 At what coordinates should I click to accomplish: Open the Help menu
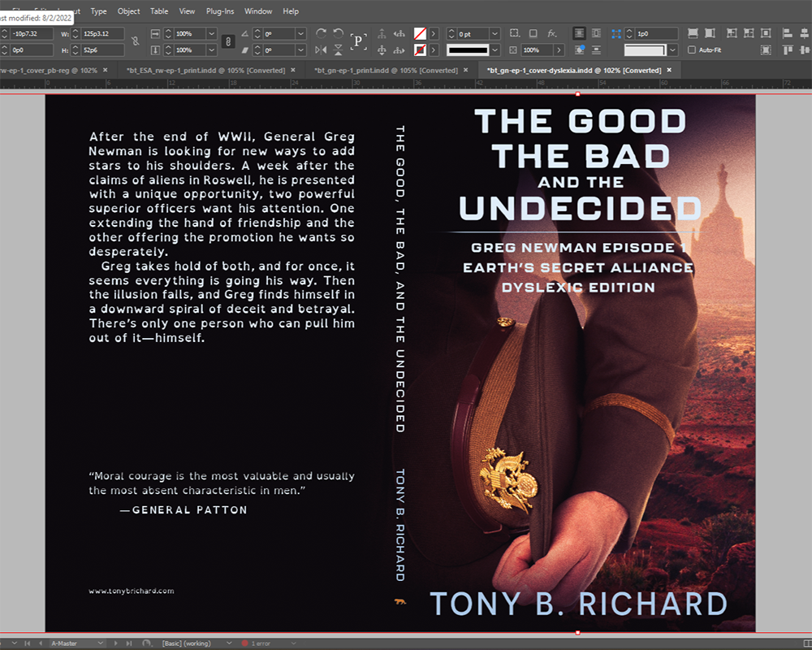click(291, 11)
